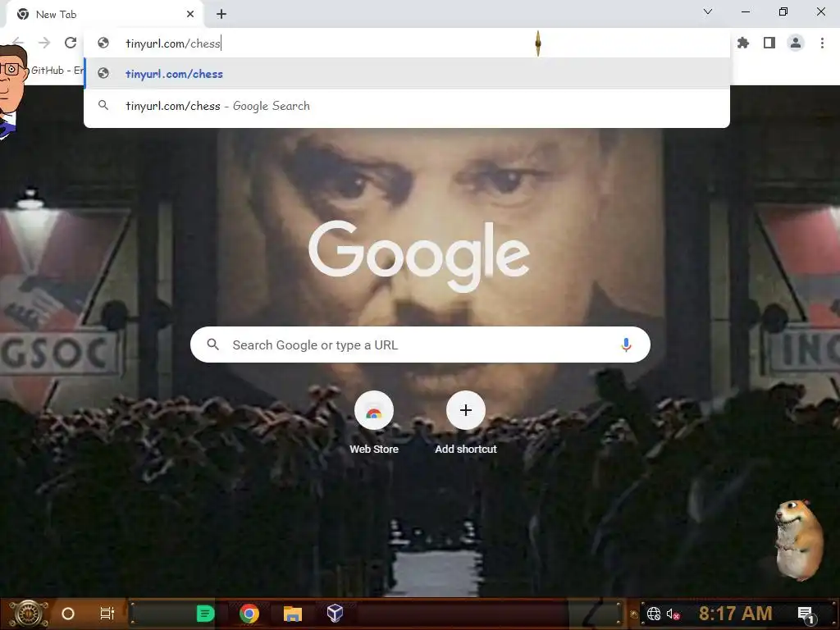The image size is (840, 630).
Task: Click the globe icon in address bar
Action: point(103,43)
